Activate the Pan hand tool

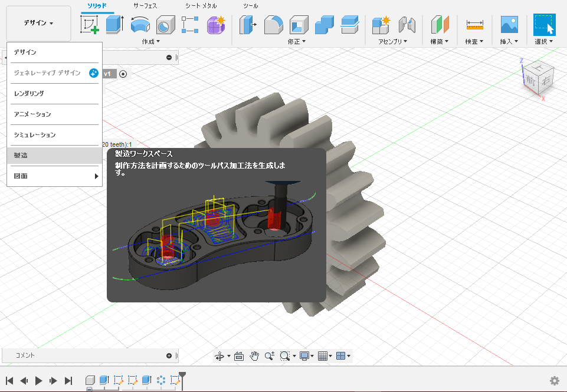(254, 356)
